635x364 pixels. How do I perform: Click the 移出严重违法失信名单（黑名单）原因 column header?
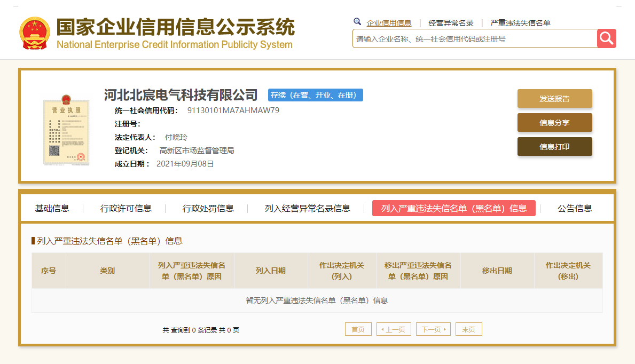pyautogui.click(x=418, y=271)
